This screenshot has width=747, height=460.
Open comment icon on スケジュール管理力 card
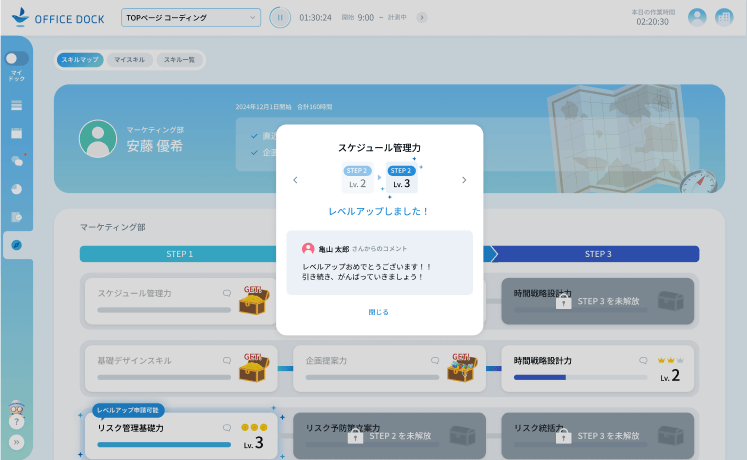click(x=227, y=293)
